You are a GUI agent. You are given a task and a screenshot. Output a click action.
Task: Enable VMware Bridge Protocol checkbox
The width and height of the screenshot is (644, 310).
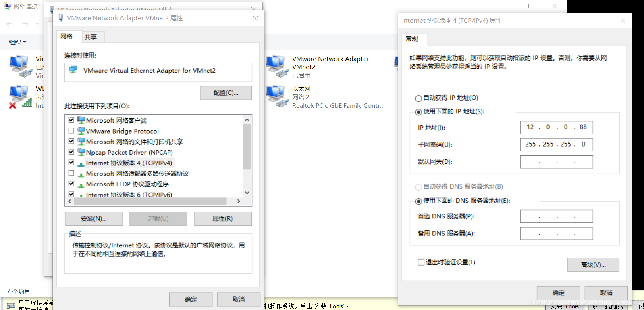(71, 131)
